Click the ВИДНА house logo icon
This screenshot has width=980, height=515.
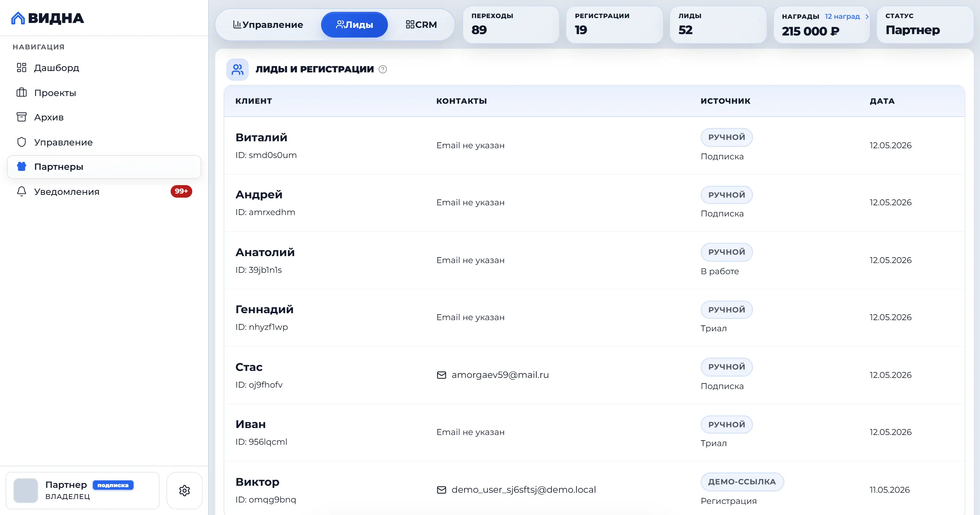click(18, 18)
